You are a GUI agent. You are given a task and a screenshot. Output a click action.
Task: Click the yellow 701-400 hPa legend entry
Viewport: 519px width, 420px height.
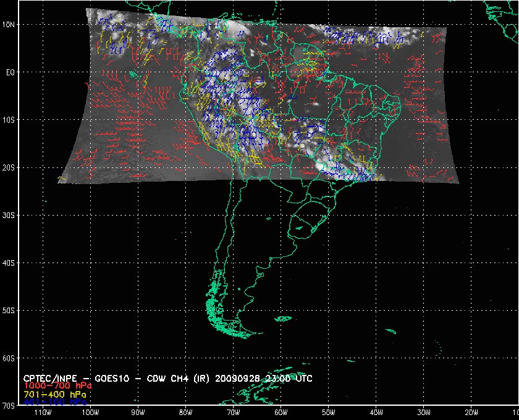coord(55,395)
